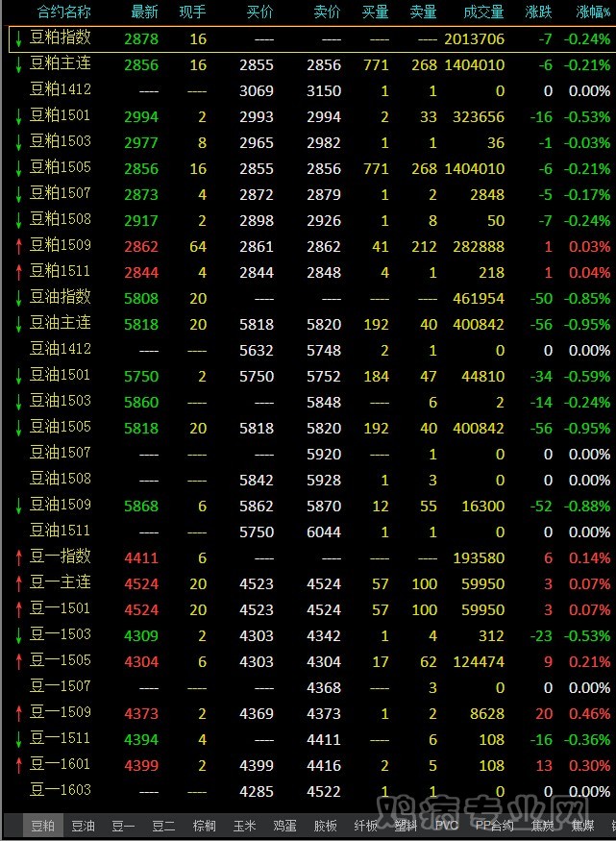Select contract 豆粕1507
Screen dimensions: 616x841
312,194
